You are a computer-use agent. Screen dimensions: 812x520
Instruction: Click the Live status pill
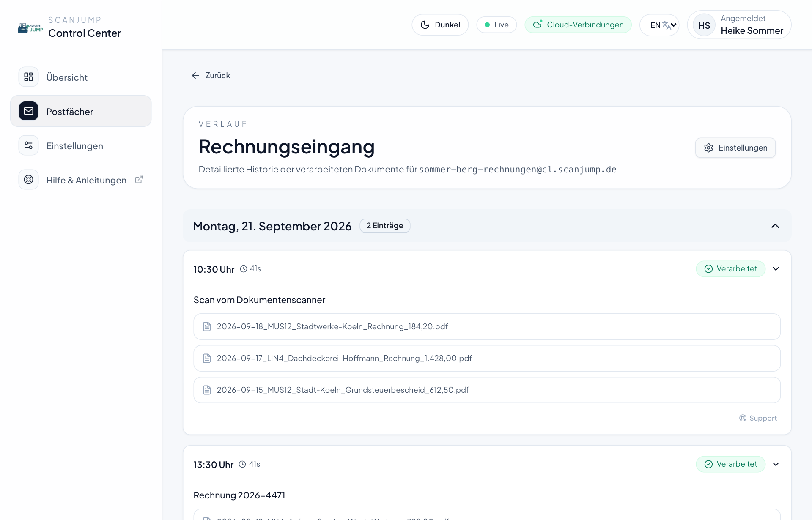(x=497, y=25)
